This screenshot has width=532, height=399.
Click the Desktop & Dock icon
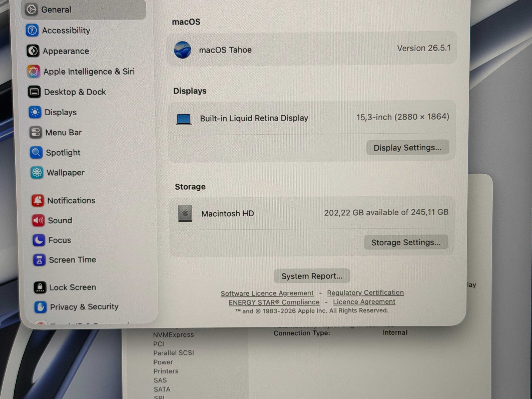(x=34, y=92)
